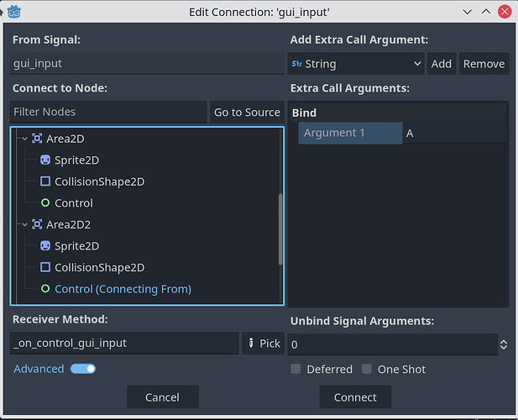This screenshot has height=420, width=518.
Task: Click the String type icon in dropdown
Action: click(296, 64)
